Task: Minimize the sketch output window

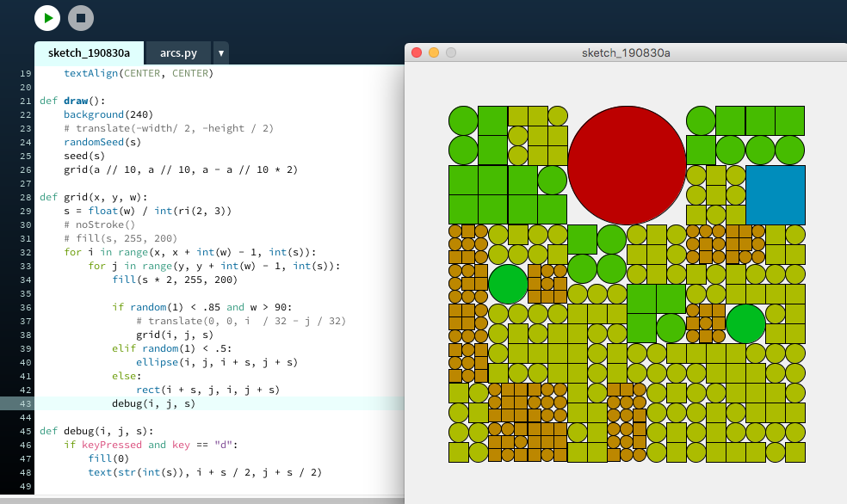Action: point(434,52)
